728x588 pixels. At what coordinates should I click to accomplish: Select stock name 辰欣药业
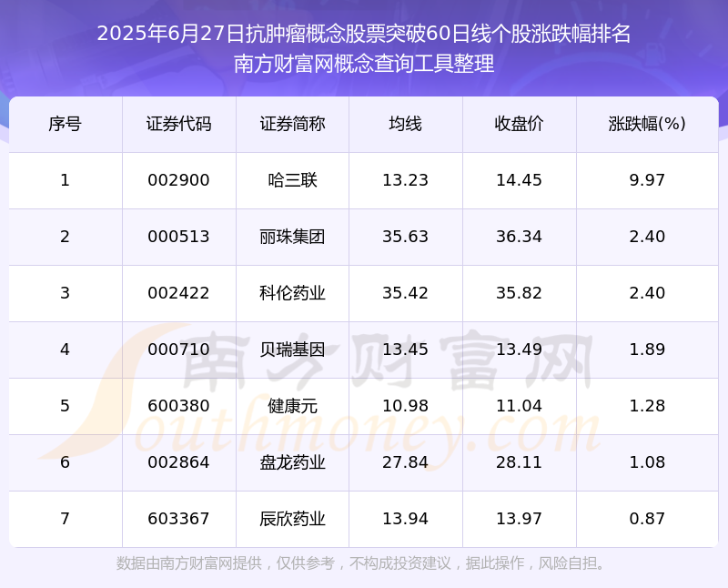[292, 519]
